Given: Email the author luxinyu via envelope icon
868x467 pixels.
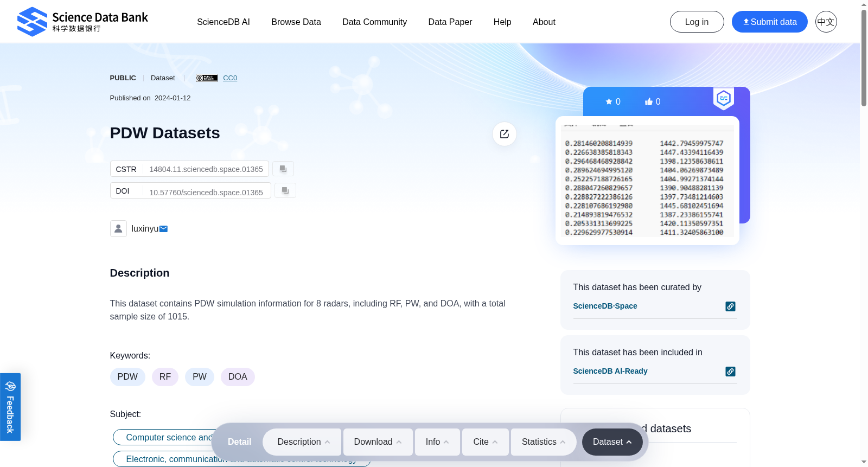Looking at the screenshot, I should coord(163,229).
